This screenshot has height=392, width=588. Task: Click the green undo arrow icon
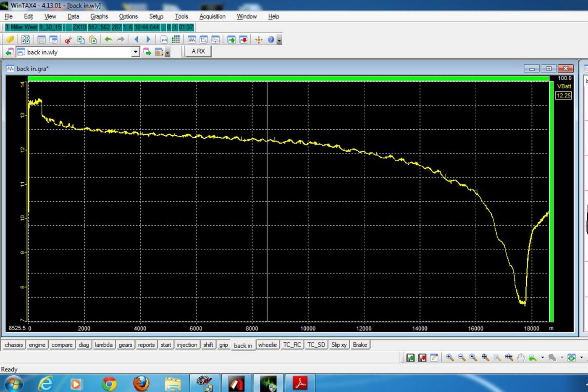[108, 39]
